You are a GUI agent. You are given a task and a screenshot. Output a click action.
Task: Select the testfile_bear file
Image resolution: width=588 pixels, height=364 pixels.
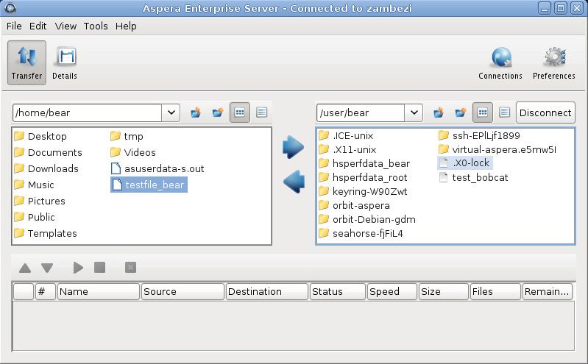coord(149,185)
